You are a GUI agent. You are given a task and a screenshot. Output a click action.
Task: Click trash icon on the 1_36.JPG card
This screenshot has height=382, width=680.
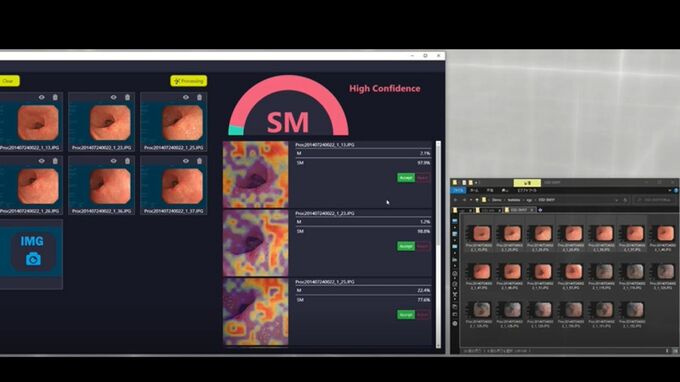pyautogui.click(x=128, y=161)
